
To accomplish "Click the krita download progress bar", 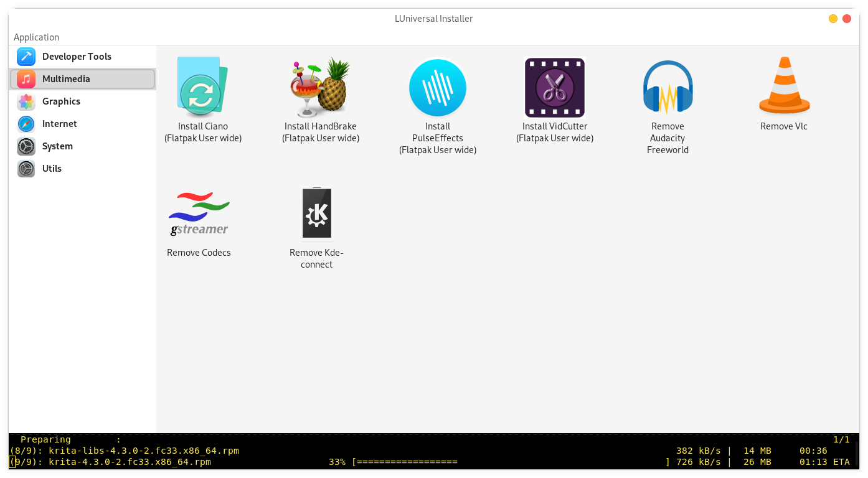I will [511, 462].
